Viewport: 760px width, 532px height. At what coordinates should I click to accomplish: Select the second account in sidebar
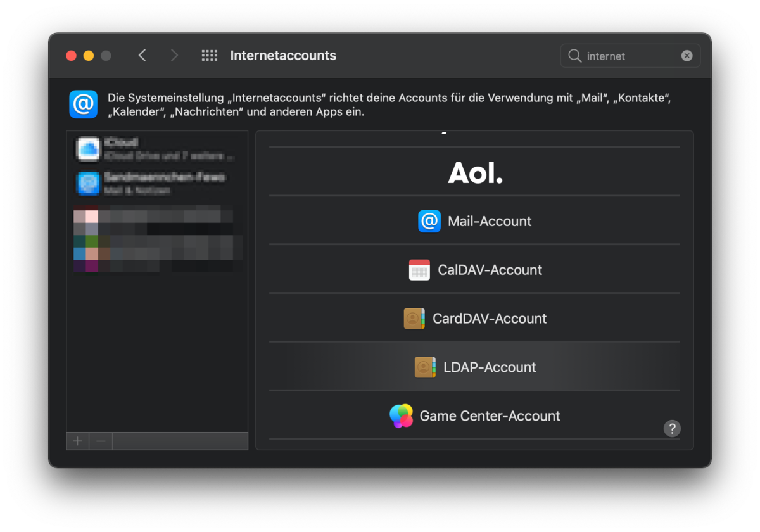point(156,183)
